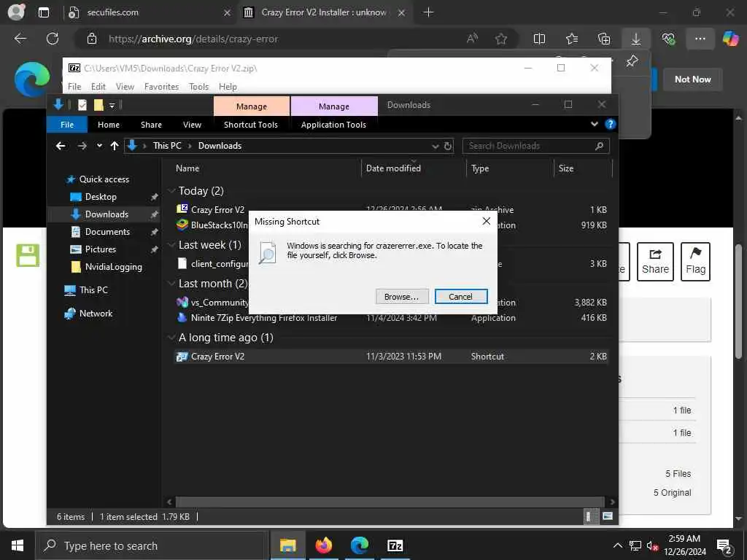
Task: Open Edge Settings and more menu
Action: coord(700,39)
